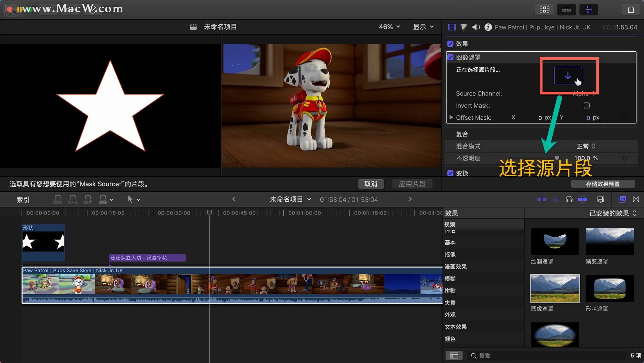The height and width of the screenshot is (363, 644).
Task: Click the share export icon
Action: 631,9
